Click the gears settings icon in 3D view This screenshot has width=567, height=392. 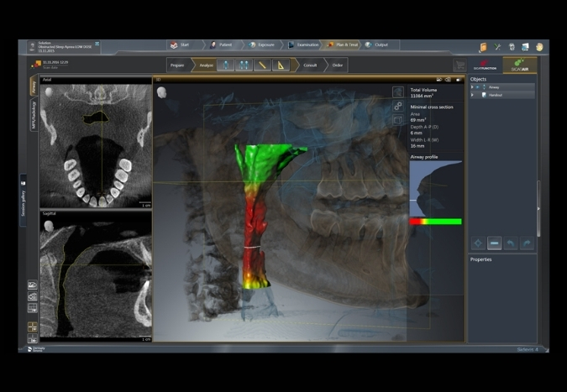(398, 107)
